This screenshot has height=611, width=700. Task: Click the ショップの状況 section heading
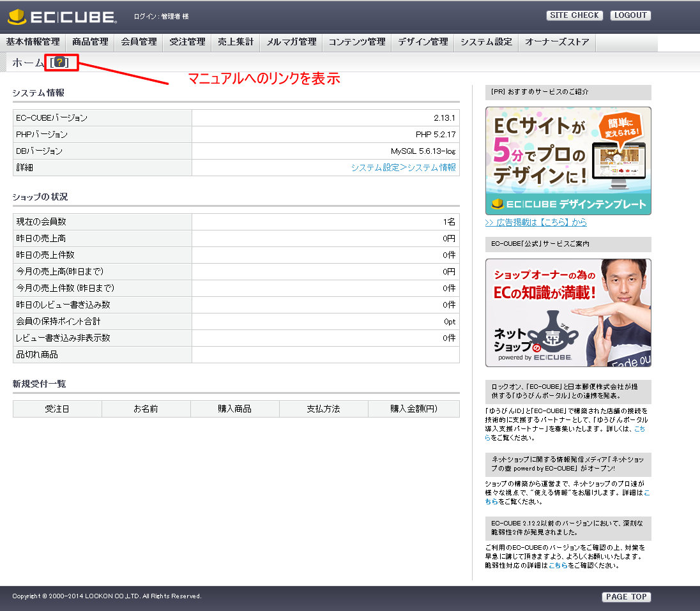point(40,197)
